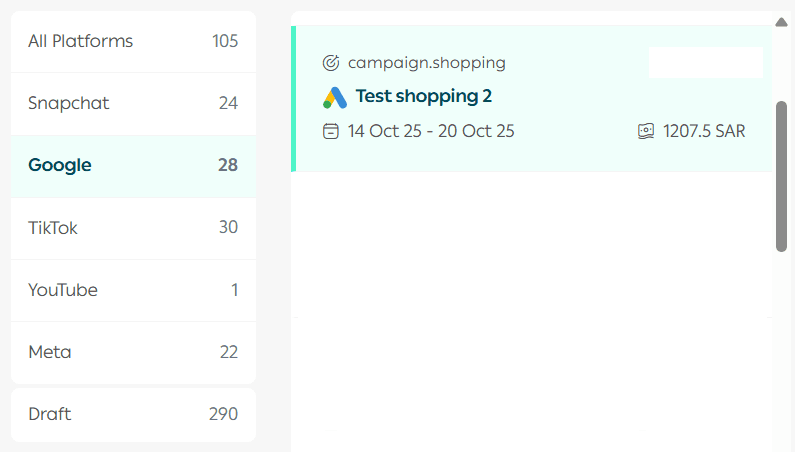
Task: Click the 1207.5 SAR budget text
Action: coord(704,131)
